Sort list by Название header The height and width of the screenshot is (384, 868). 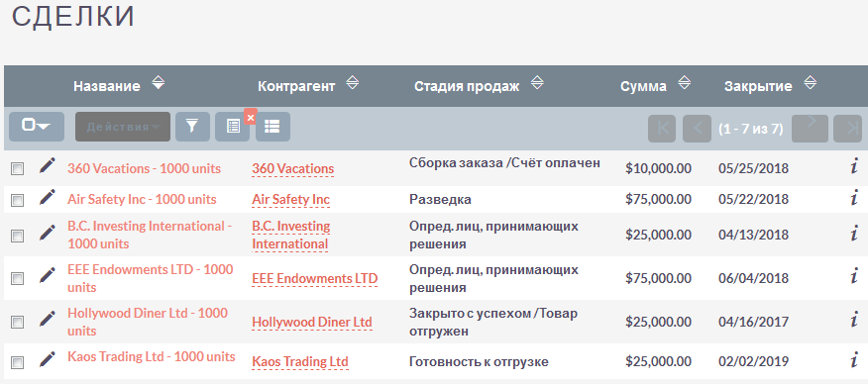[x=107, y=86]
